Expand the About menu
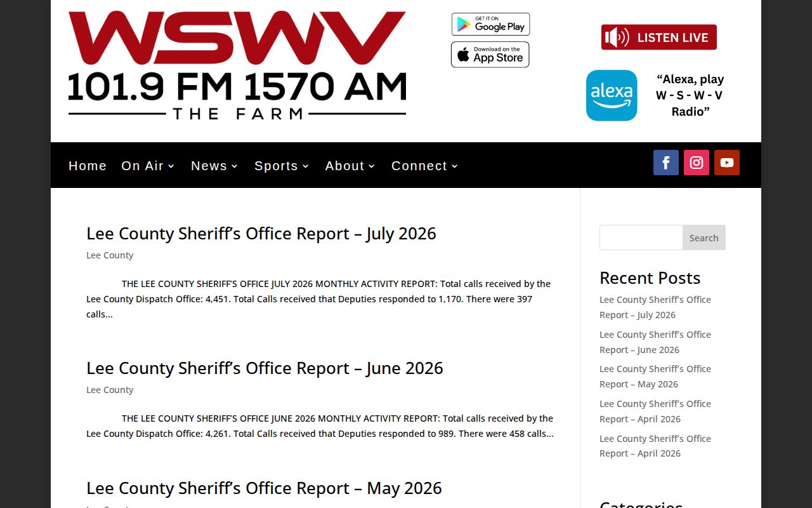The width and height of the screenshot is (812, 508). 350,166
